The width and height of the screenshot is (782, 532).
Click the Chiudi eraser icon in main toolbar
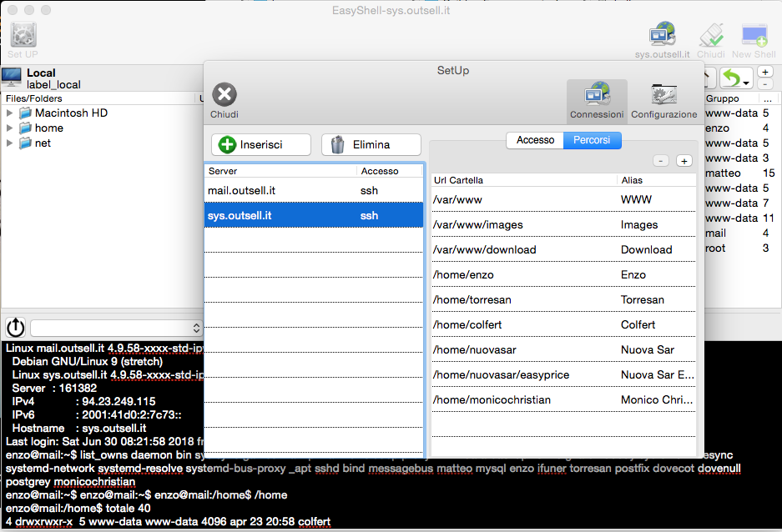[711, 35]
